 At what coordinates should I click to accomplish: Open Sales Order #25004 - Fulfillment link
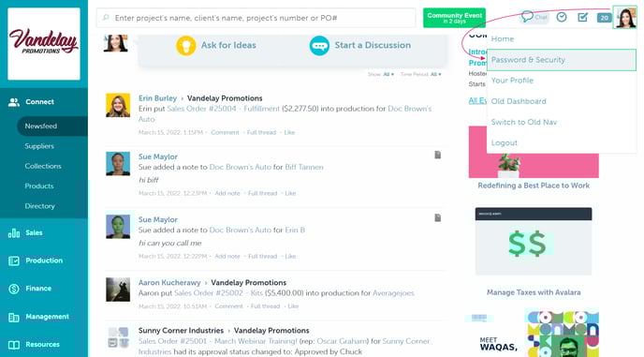(x=223, y=109)
